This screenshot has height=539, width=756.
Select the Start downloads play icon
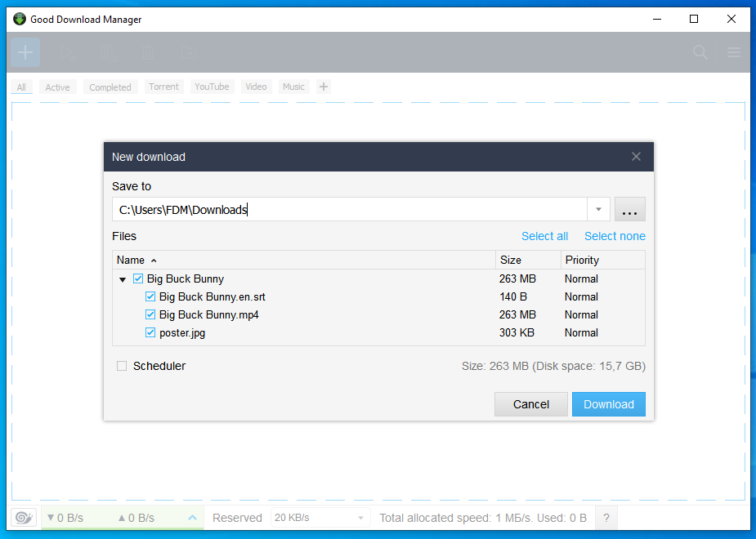click(66, 51)
